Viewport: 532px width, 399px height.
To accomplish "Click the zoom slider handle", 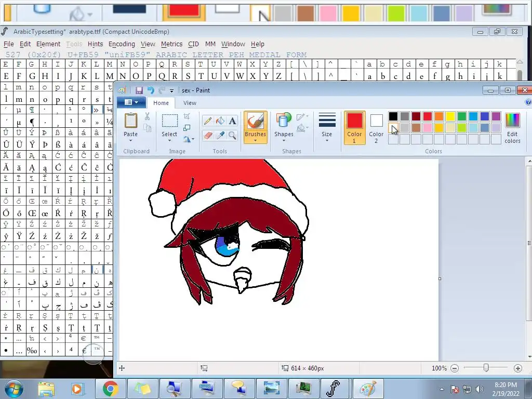I will (x=486, y=368).
